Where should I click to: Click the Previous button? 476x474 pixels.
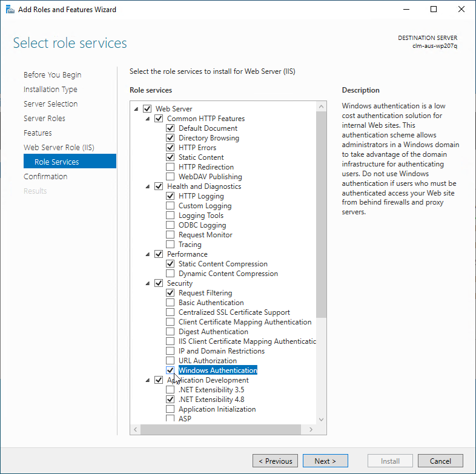point(275,461)
